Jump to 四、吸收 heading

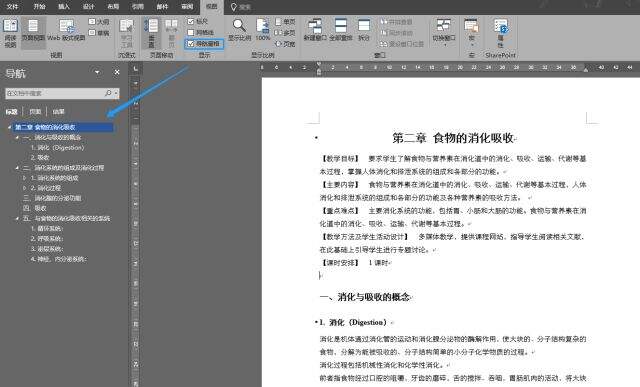click(35, 208)
